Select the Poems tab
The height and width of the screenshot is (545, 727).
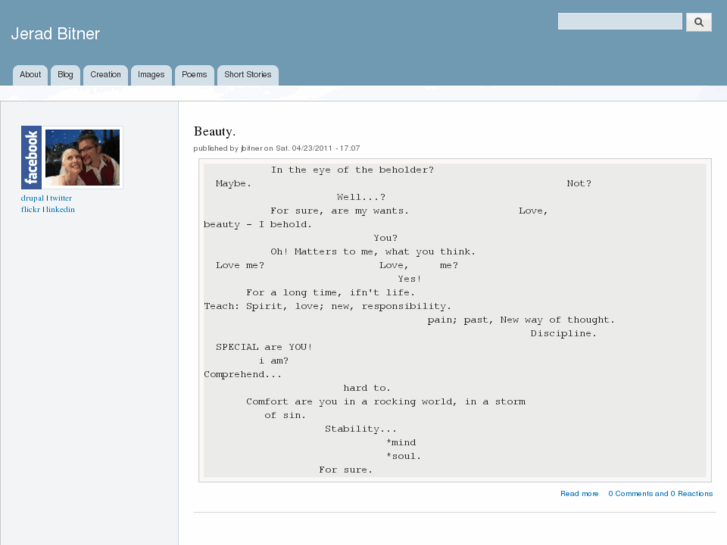194,75
